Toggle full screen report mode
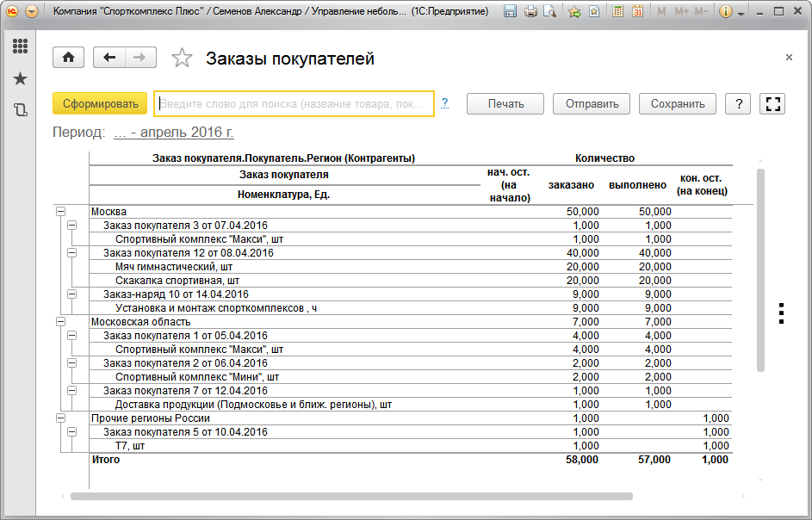 click(x=772, y=103)
